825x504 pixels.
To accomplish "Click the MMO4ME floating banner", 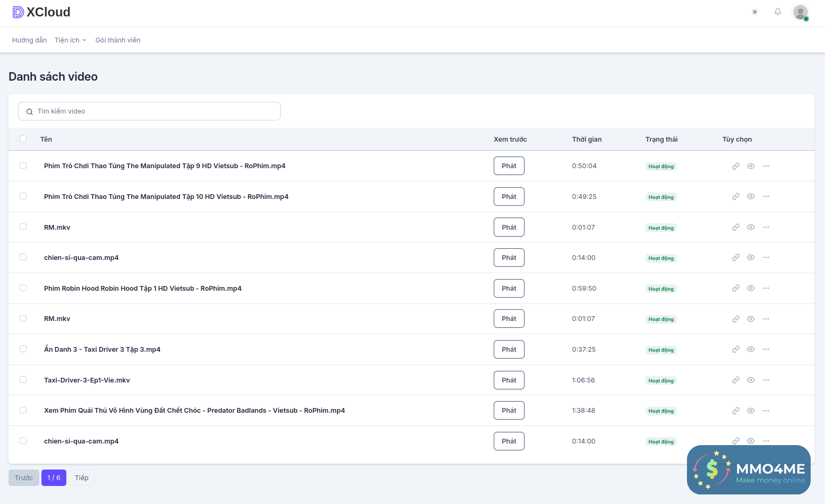I will coord(749,470).
